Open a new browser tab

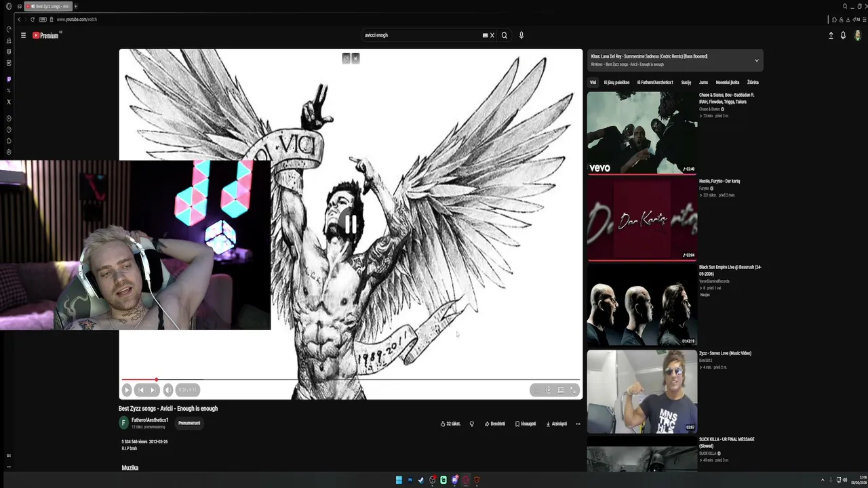[75, 6]
